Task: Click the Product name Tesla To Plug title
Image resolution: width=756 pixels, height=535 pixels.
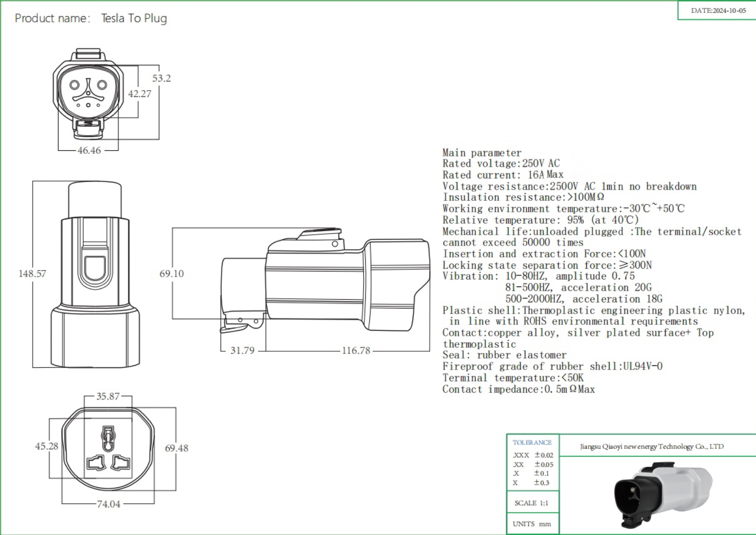Action: click(x=91, y=18)
